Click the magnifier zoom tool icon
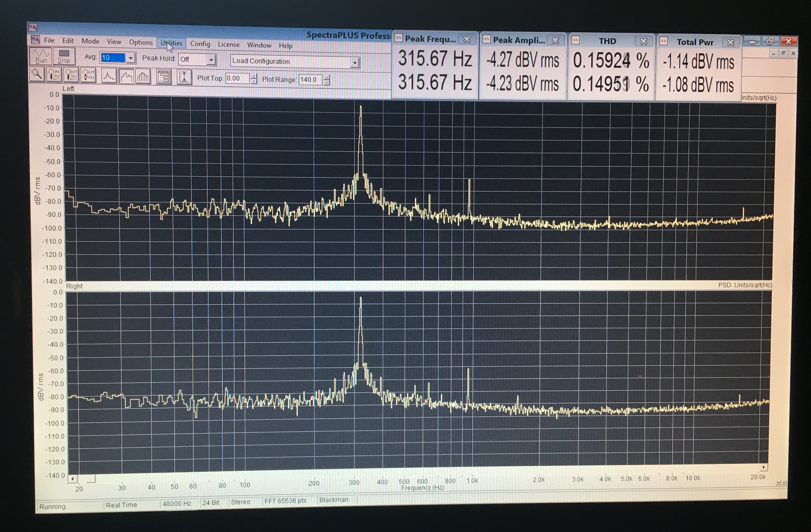 point(37,74)
